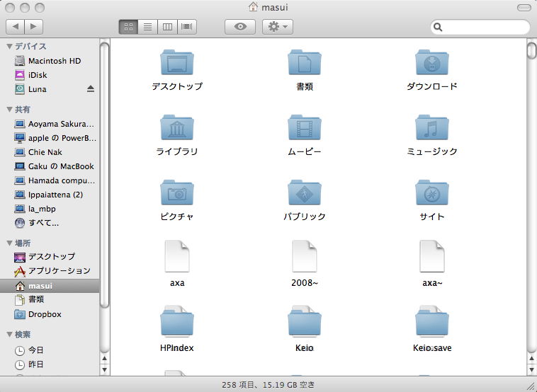Switch to list view

147,27
